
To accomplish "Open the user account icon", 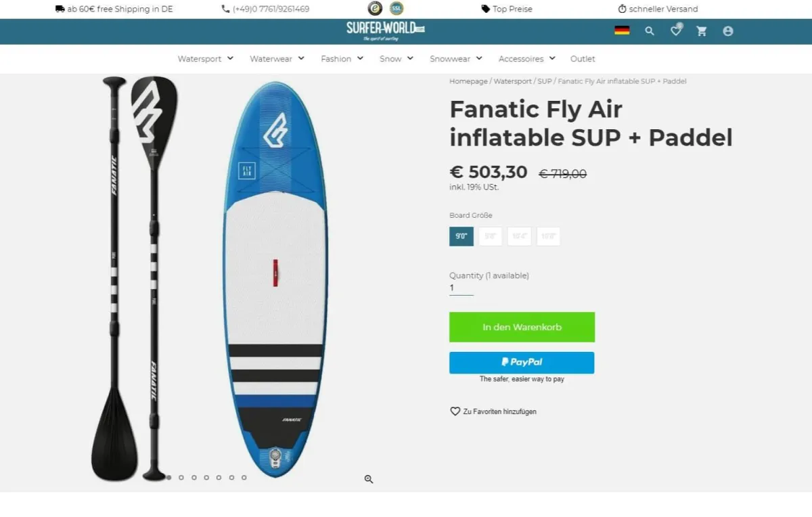I will [x=727, y=31].
